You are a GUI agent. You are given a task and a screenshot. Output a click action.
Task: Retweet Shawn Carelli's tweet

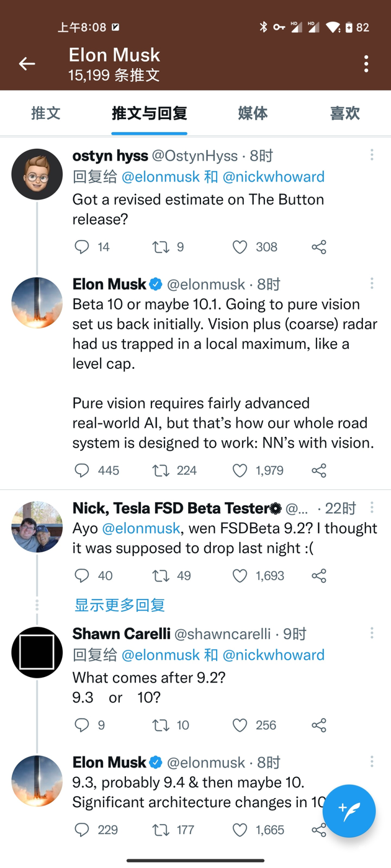161,725
